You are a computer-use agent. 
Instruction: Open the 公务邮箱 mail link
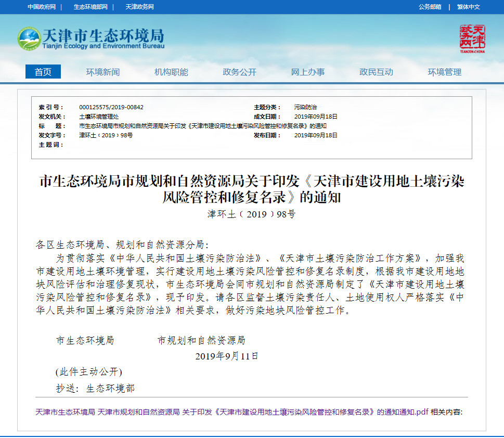click(430, 7)
